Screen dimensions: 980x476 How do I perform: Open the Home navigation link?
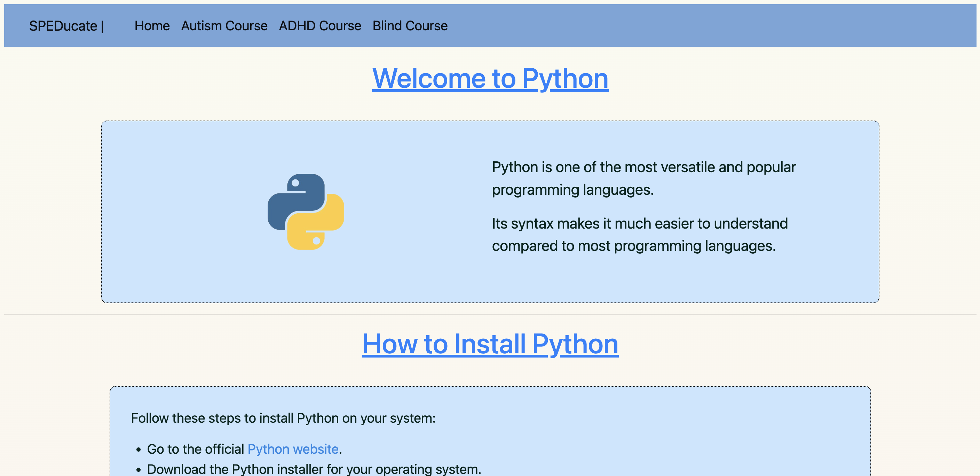pos(152,26)
